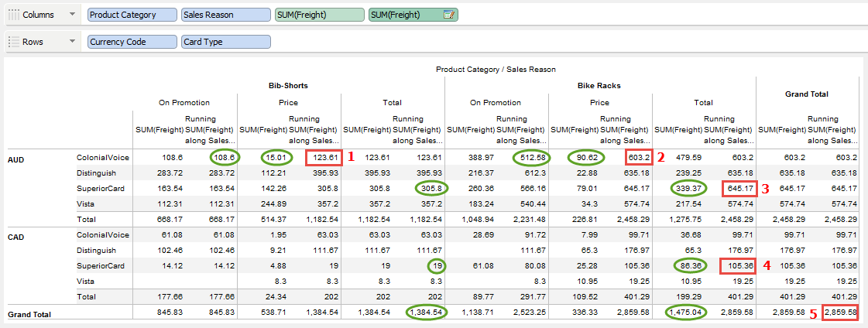The width and height of the screenshot is (868, 328).
Task: Open the Columns shelf dropdown arrow
Action: pos(72,15)
